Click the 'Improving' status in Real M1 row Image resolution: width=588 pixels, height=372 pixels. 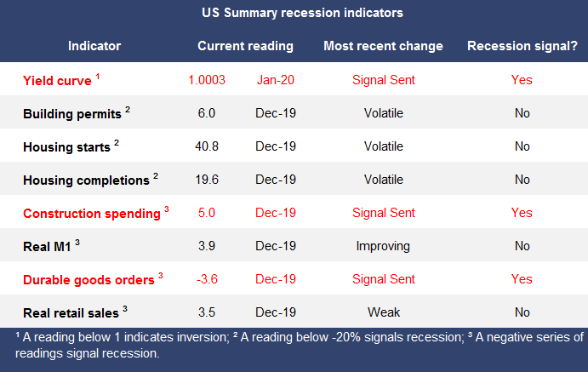[x=383, y=246]
